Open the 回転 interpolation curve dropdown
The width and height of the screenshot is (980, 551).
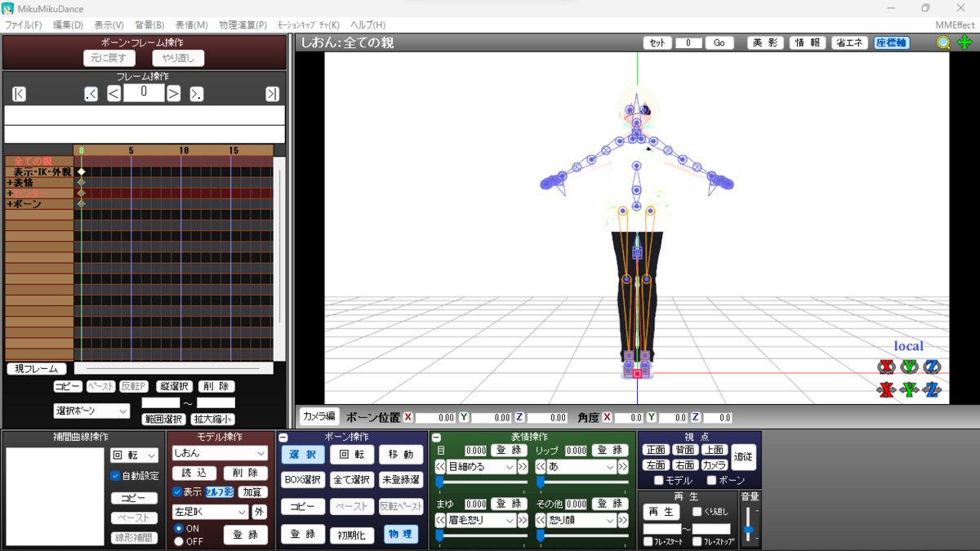[134, 455]
